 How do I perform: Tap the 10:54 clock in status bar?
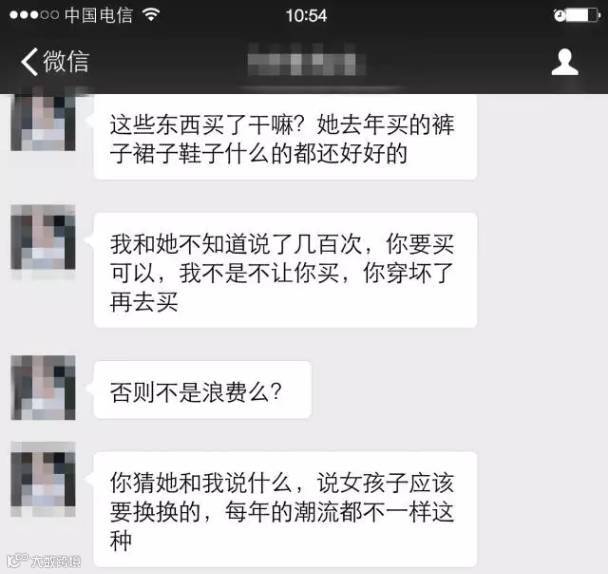click(x=306, y=16)
